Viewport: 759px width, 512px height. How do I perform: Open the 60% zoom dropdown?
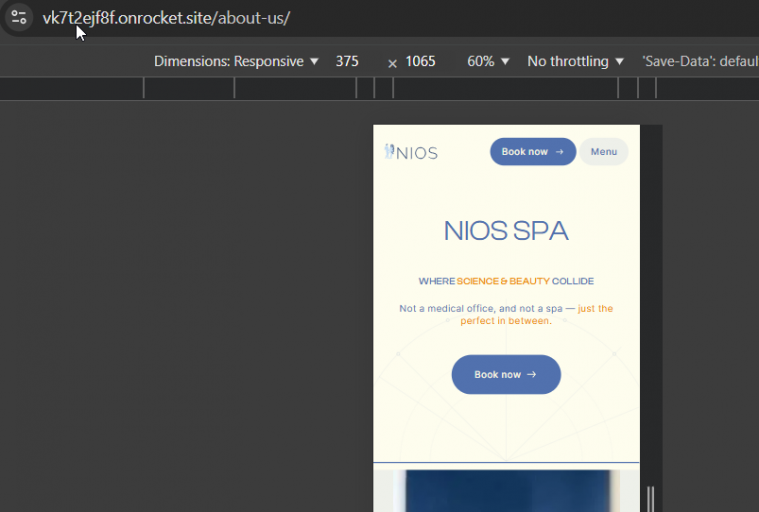[488, 61]
